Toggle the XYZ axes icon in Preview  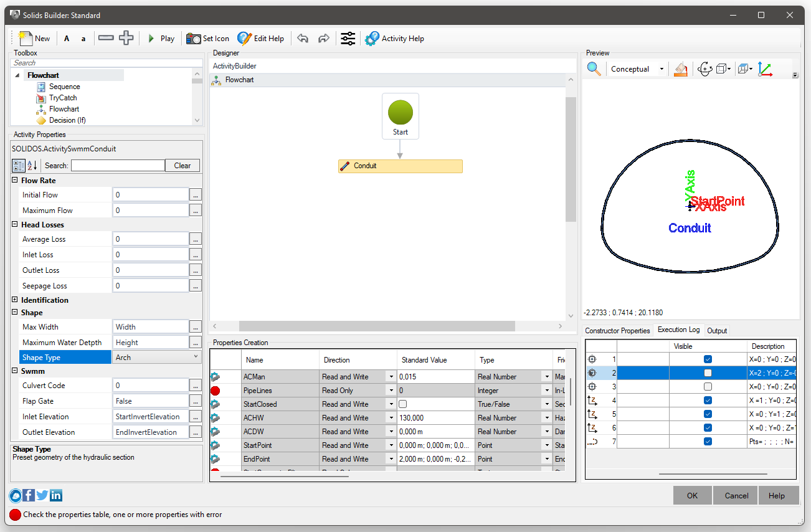(765, 69)
